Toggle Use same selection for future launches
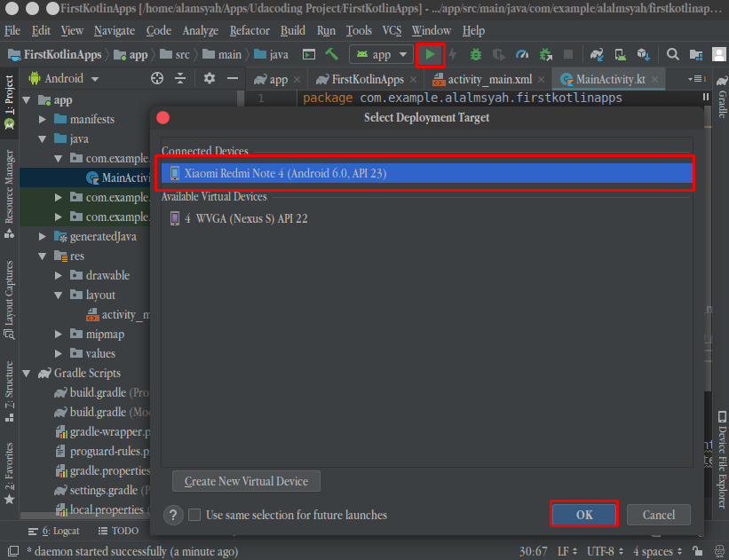This screenshot has width=729, height=560. tap(194, 515)
